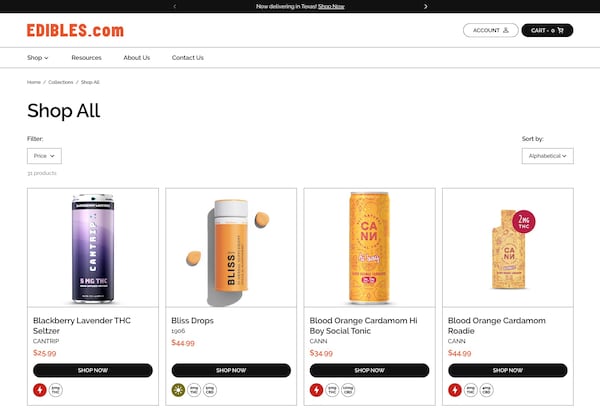Click the Shop Now link in banner
600x410 pixels.
click(332, 6)
